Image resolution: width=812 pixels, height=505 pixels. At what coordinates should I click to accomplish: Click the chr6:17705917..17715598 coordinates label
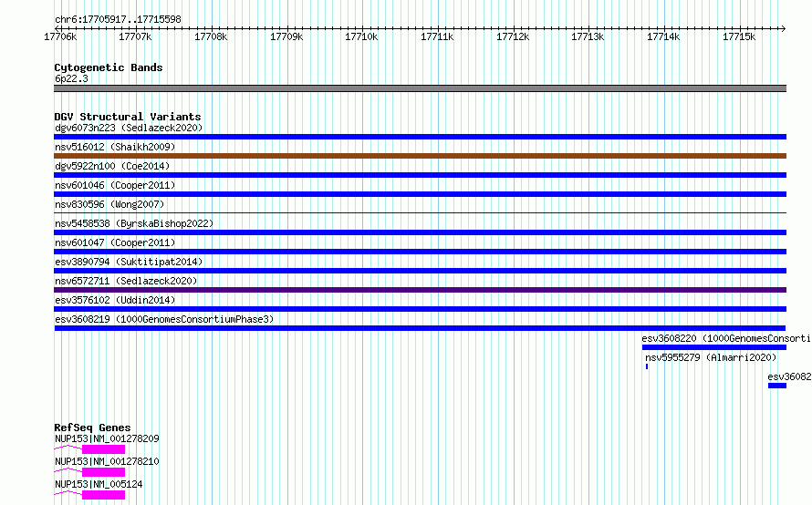coord(118,20)
